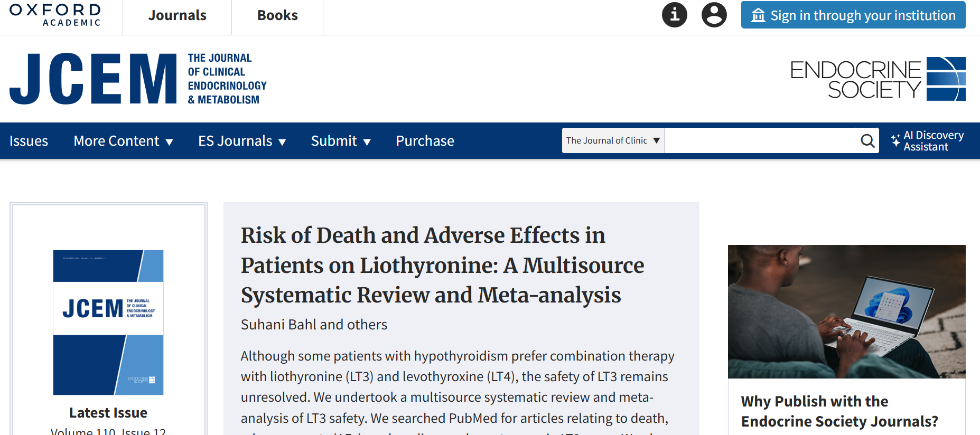Image resolution: width=980 pixels, height=435 pixels.
Task: Click the magnifying glass search icon
Action: click(867, 140)
